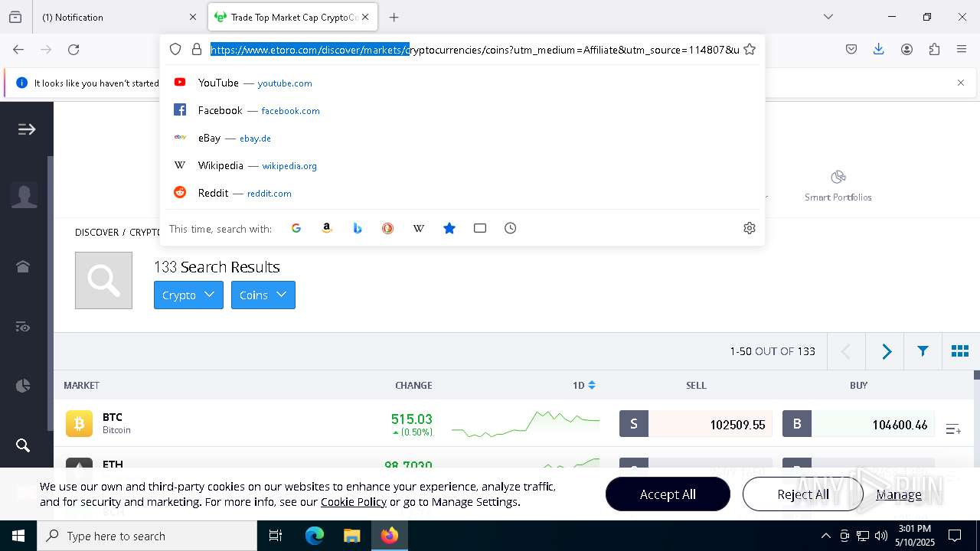Sort by MARKET column header
Screen dimensions: 980x551
coord(81,385)
